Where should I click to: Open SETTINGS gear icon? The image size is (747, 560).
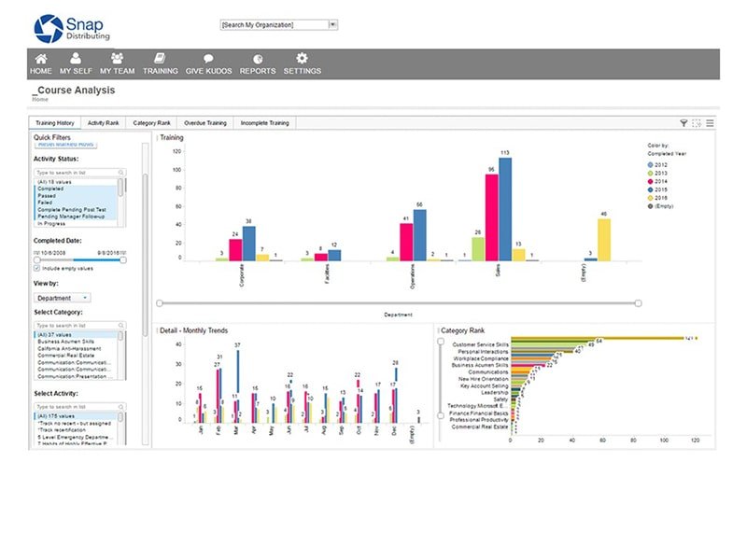coord(302,59)
